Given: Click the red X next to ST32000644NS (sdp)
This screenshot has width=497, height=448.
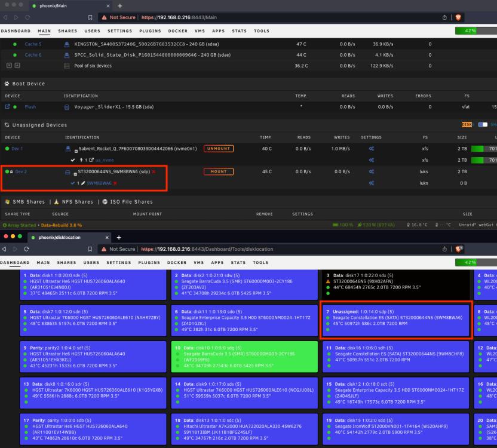Looking at the screenshot, I should (x=154, y=171).
